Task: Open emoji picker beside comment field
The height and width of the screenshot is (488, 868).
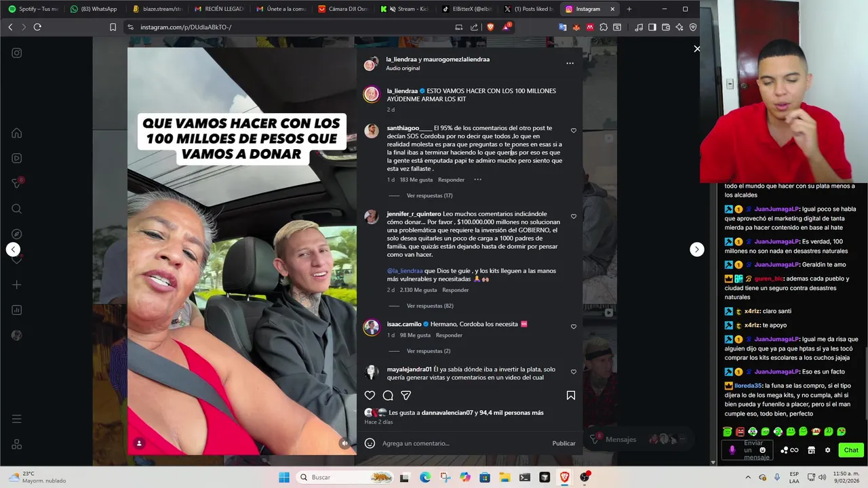Action: tap(370, 443)
